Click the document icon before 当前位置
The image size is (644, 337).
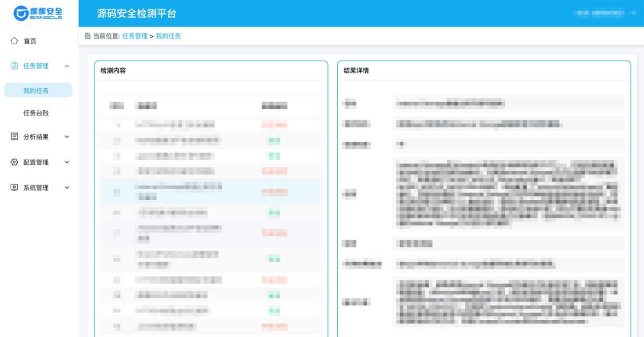[88, 36]
